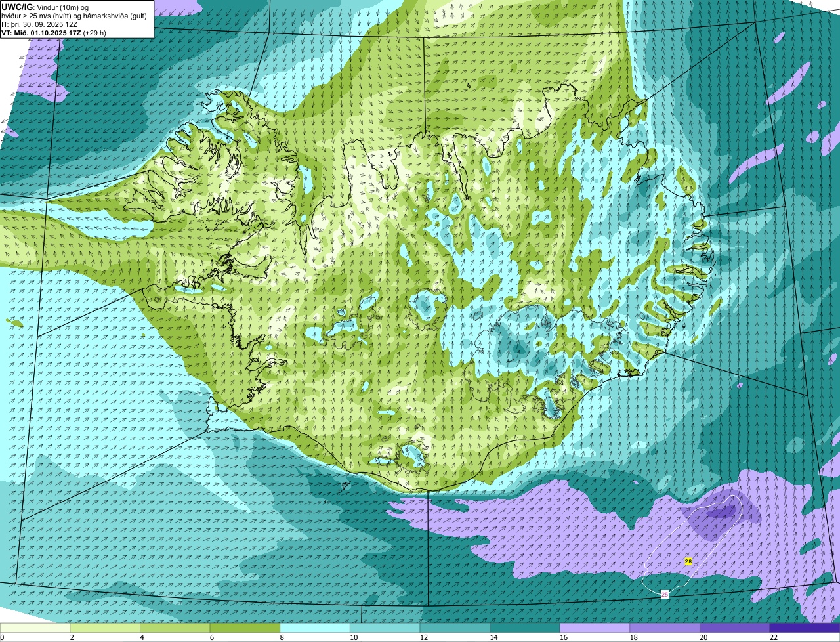840x642 pixels.
Task: Click the "12" tick on the color scale
Action: [x=423, y=637]
